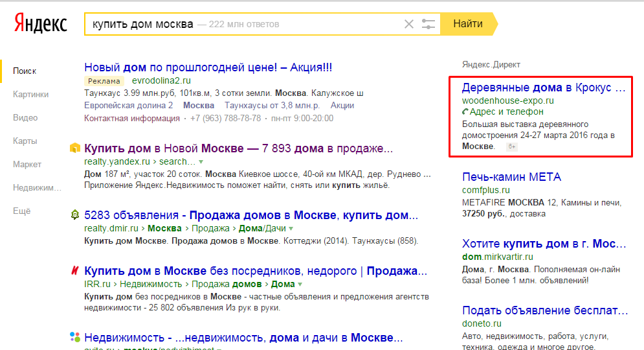The width and height of the screenshot is (644, 350).
Task: Open the Карты search tab
Action: click(25, 141)
